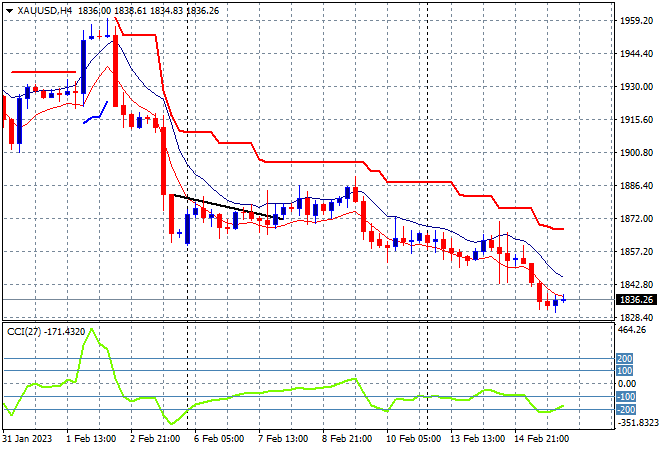Click the CCI 200 level marker

(x=624, y=359)
